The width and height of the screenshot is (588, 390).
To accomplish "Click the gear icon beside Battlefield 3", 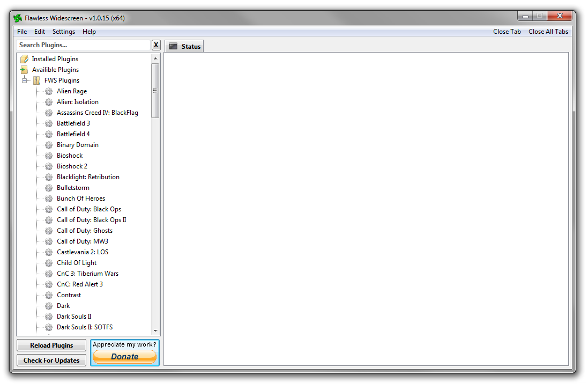I will pyautogui.click(x=49, y=123).
